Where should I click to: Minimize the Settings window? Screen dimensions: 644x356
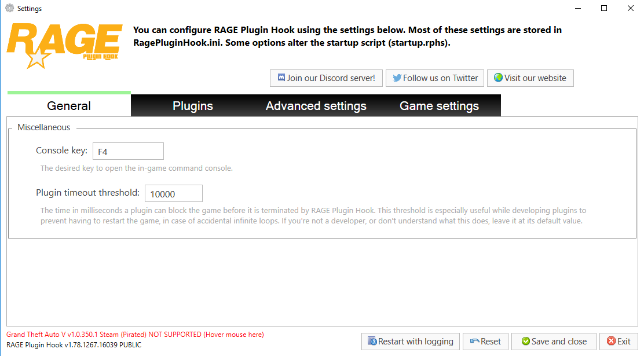coord(578,8)
